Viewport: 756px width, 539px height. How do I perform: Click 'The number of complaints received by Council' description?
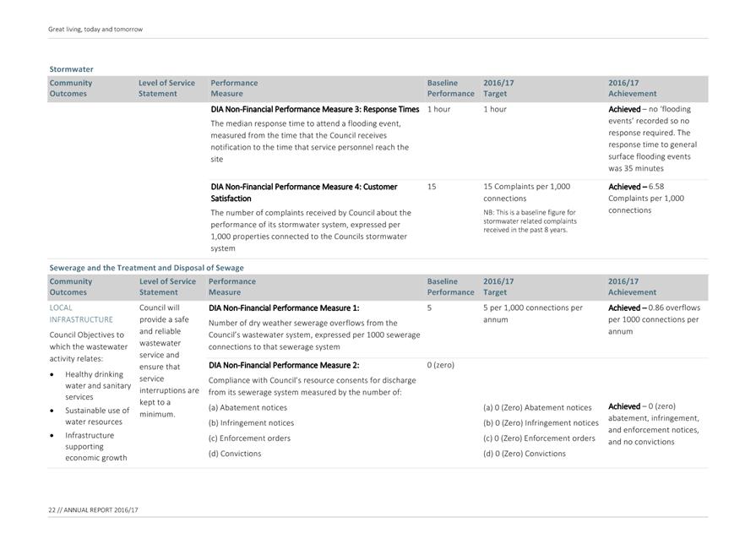[311, 231]
